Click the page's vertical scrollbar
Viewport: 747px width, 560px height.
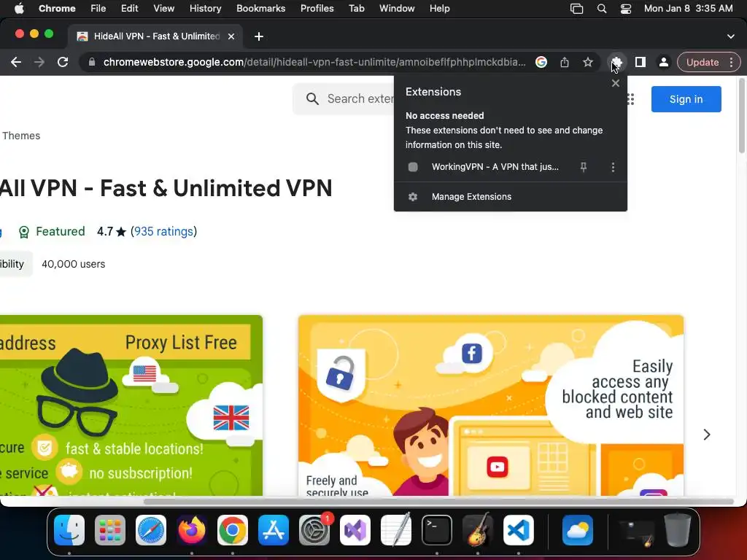tap(742, 116)
